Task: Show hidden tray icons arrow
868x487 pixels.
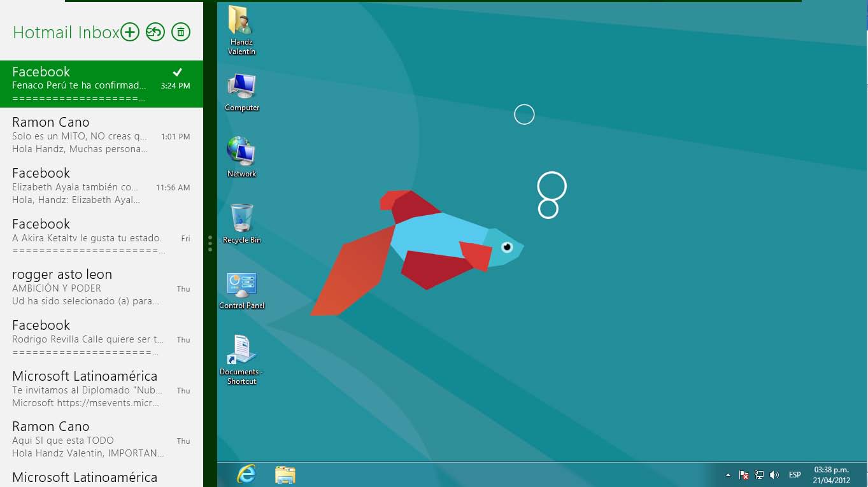Action: point(728,475)
